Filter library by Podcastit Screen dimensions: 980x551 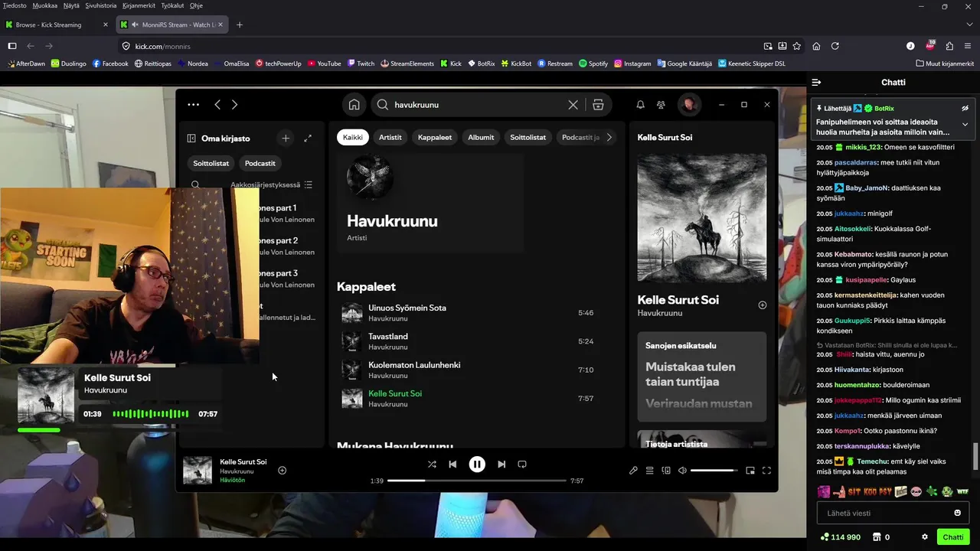tap(260, 163)
